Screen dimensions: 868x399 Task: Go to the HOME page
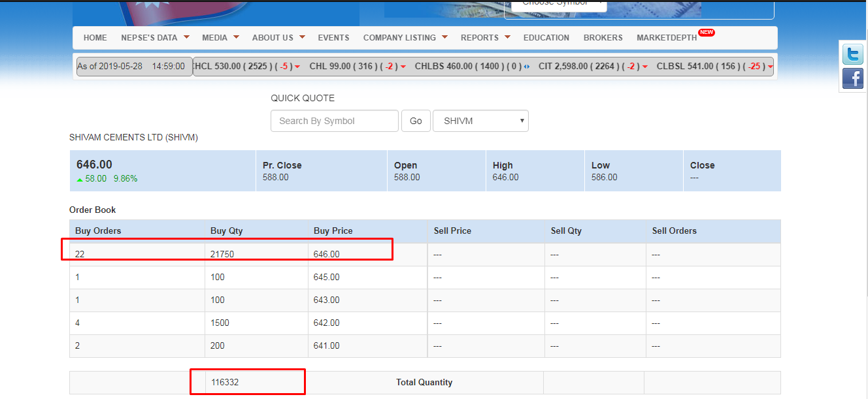tap(95, 38)
